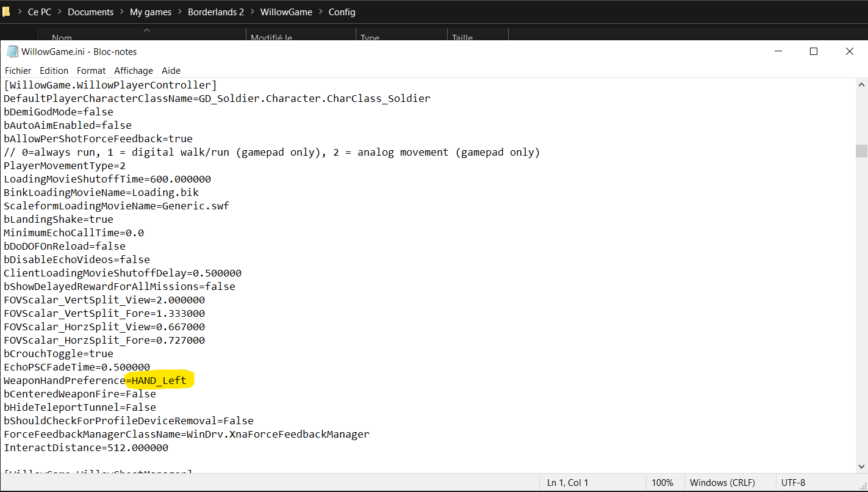Click the HAND_Left value of WeaponHandPreference
This screenshot has width=868, height=492.
(159, 380)
